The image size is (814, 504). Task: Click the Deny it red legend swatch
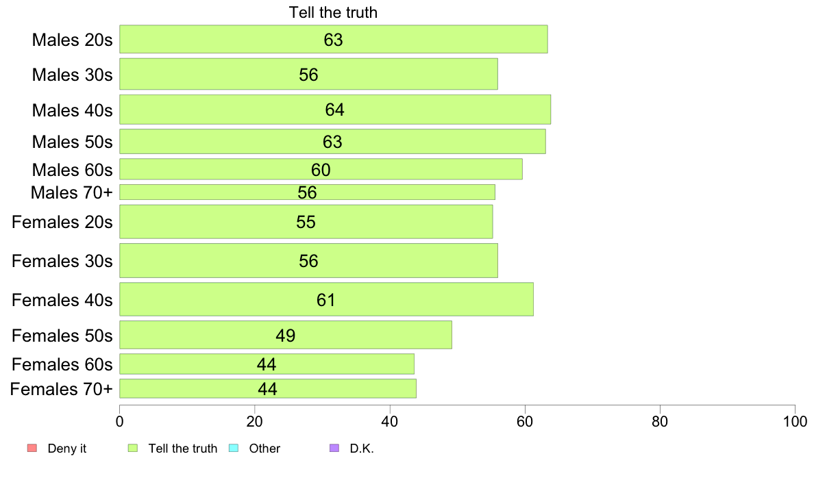pos(32,448)
